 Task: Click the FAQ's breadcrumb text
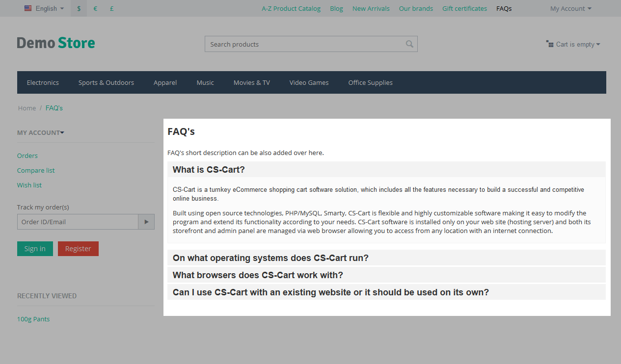54,108
